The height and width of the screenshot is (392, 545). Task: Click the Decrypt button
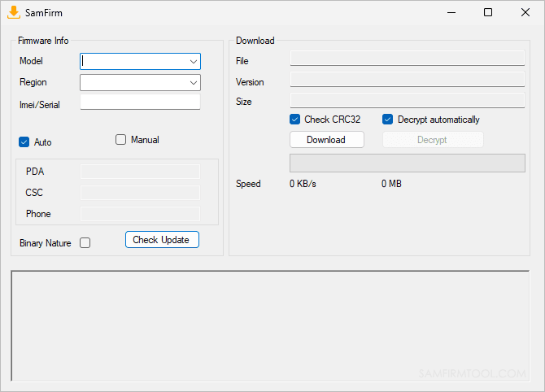[x=433, y=140]
